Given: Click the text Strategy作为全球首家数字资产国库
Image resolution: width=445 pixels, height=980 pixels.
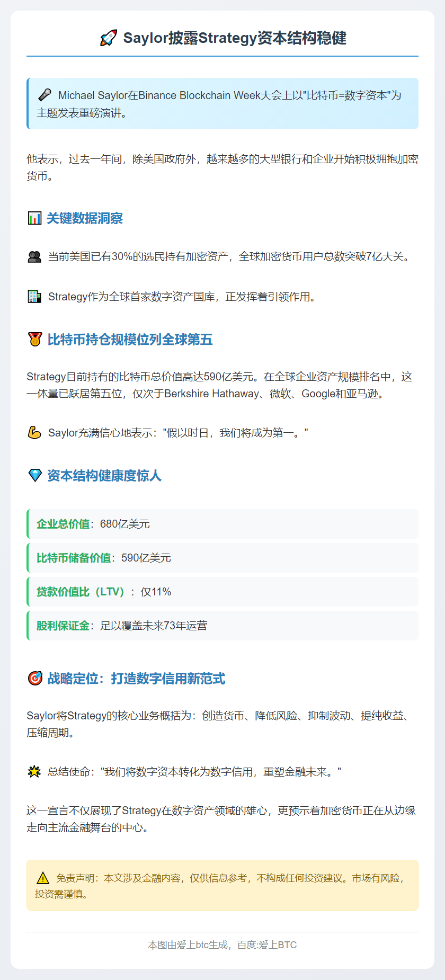Looking at the screenshot, I should pos(131,297).
